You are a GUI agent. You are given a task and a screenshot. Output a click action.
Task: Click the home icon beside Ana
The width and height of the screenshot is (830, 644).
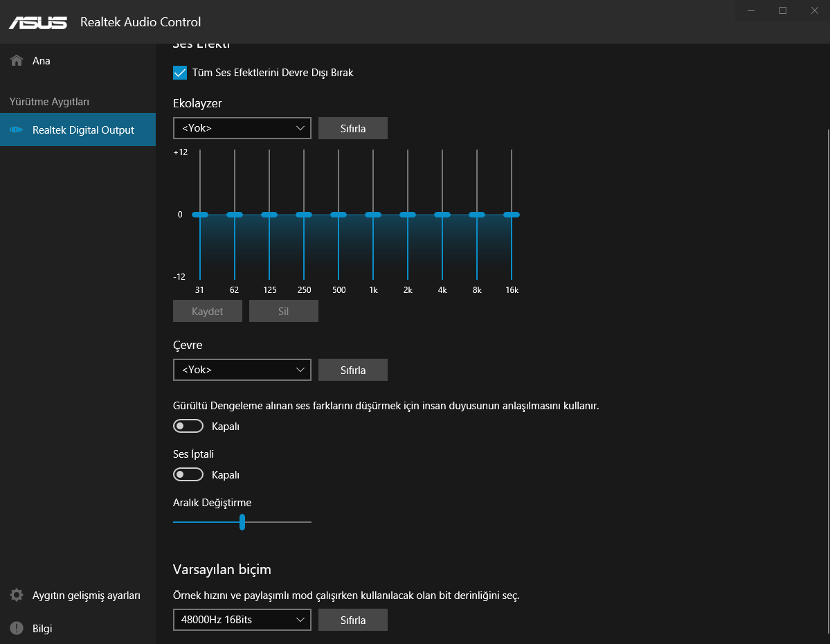17,60
